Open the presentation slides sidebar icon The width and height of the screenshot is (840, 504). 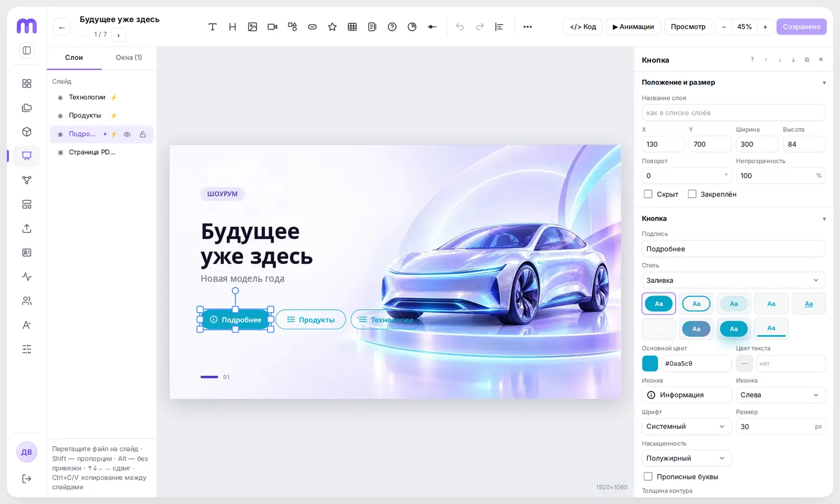coord(27,156)
